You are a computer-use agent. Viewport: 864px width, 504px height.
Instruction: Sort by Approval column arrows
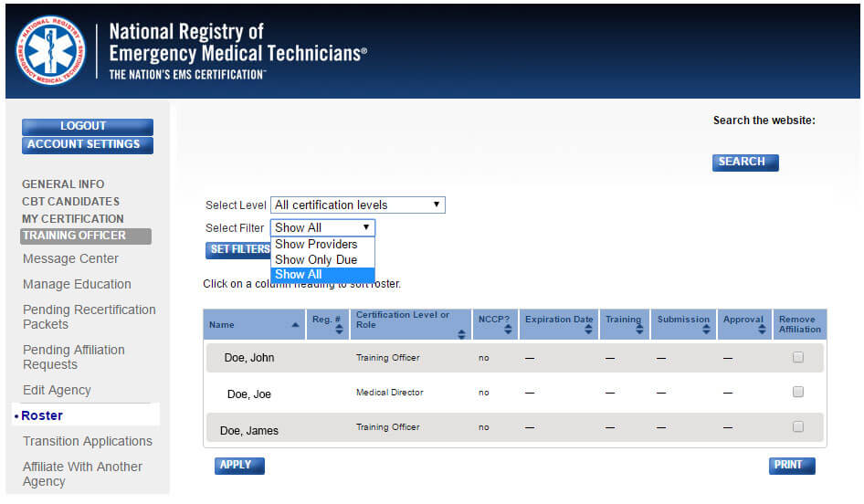[x=762, y=329]
